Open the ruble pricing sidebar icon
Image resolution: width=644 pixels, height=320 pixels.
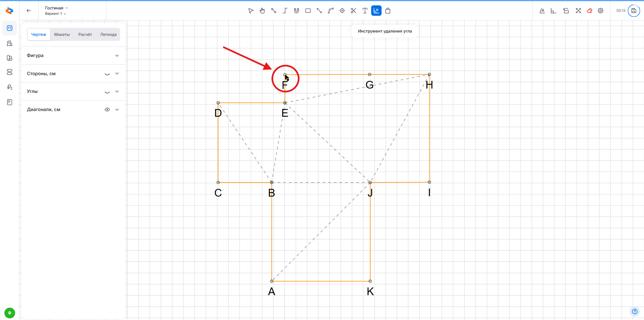(9, 87)
